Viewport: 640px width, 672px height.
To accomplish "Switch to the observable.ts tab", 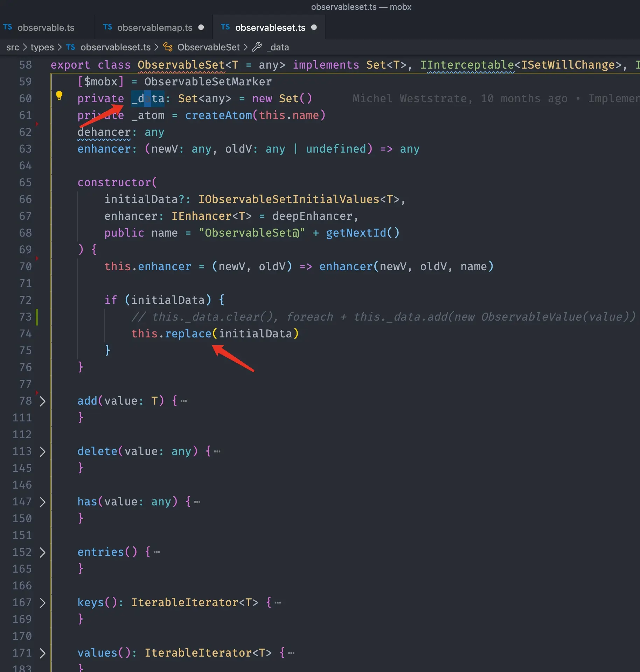I will tap(46, 27).
